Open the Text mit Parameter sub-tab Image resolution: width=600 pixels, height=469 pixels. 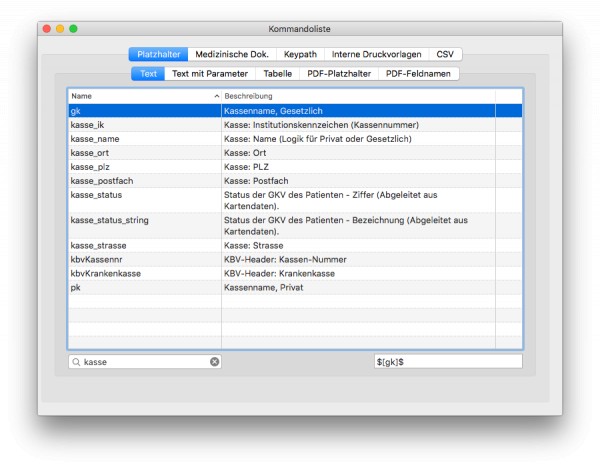210,74
